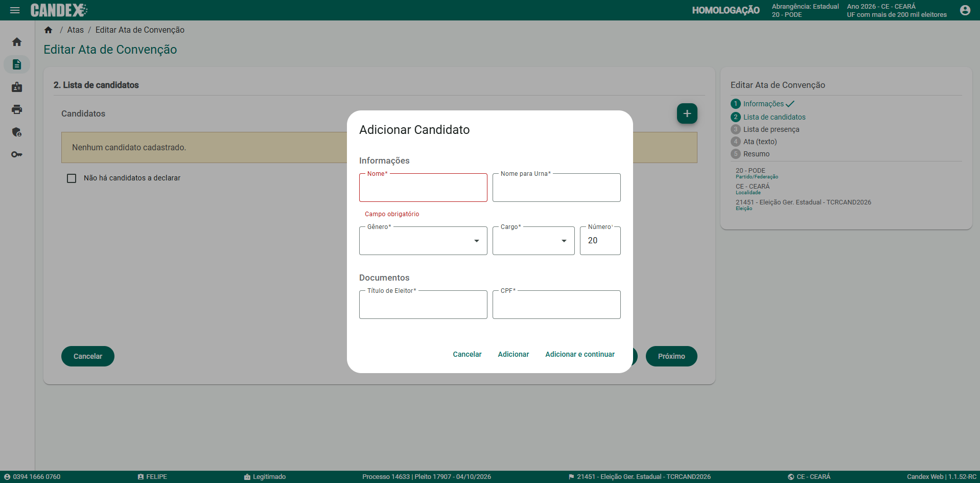Go to Resumo step
The image size is (980, 483).
point(756,154)
